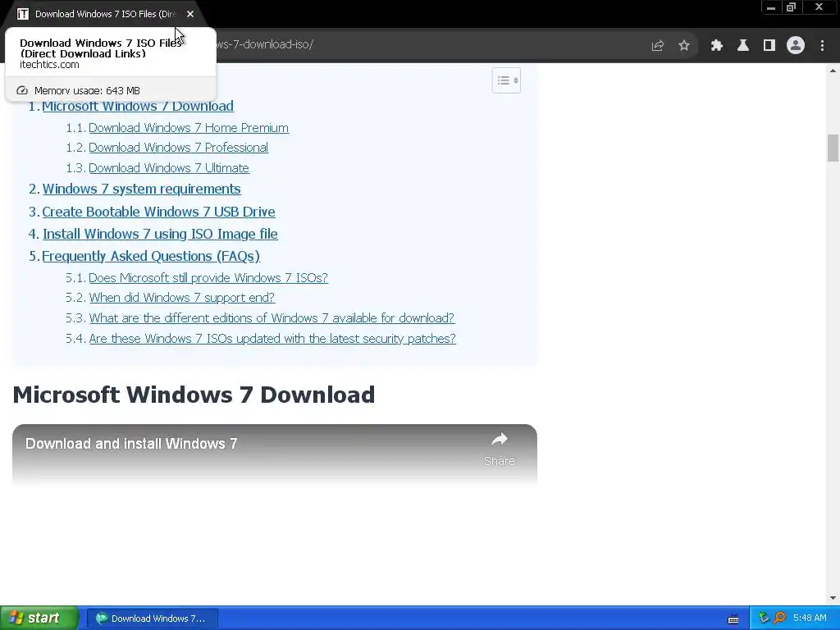
Task: Open When did Windows 7 support end? link
Action: coord(181,297)
